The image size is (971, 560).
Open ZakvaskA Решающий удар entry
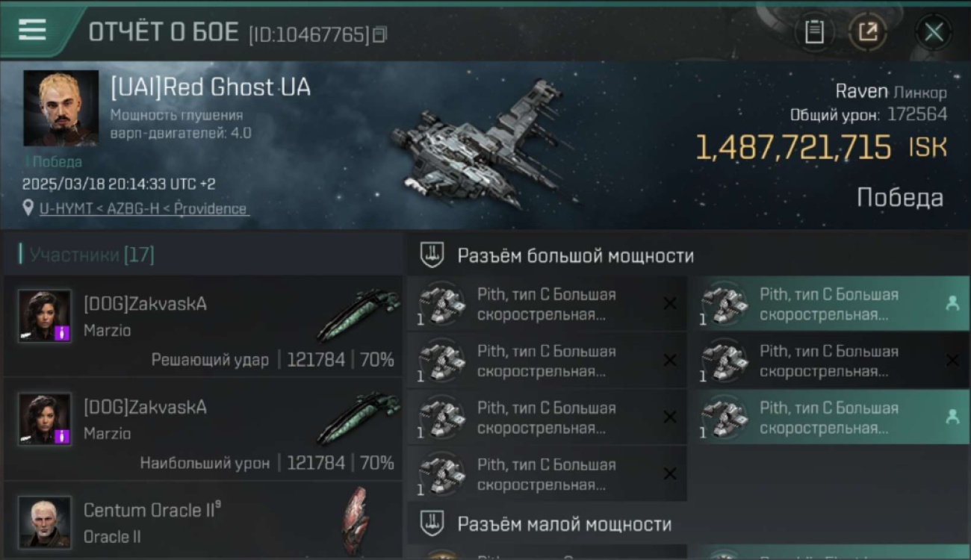pos(203,326)
